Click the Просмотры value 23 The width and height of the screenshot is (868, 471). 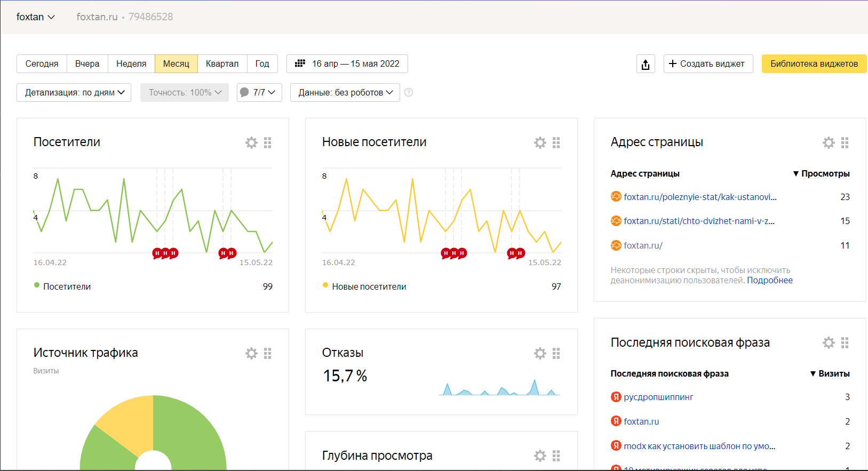coord(845,197)
